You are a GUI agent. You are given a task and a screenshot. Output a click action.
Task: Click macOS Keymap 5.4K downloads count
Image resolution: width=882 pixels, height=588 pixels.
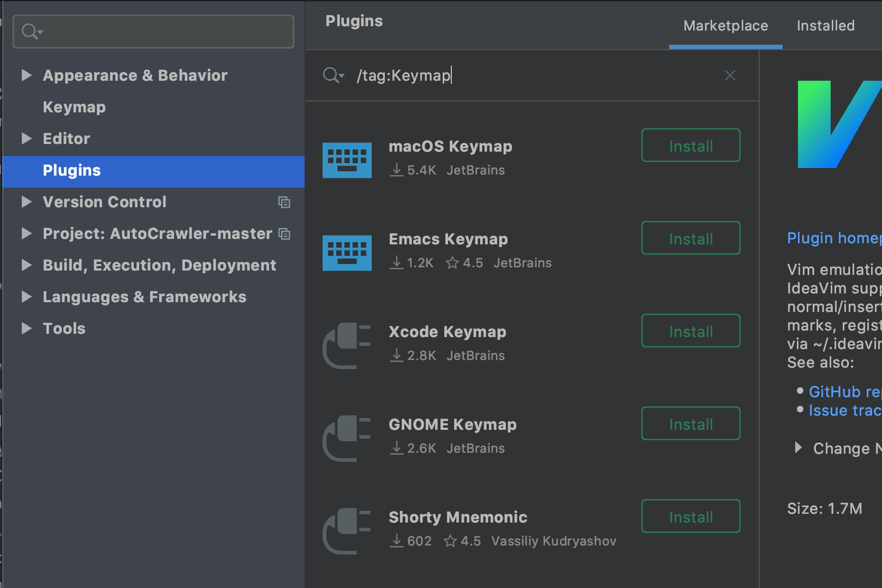pyautogui.click(x=413, y=170)
